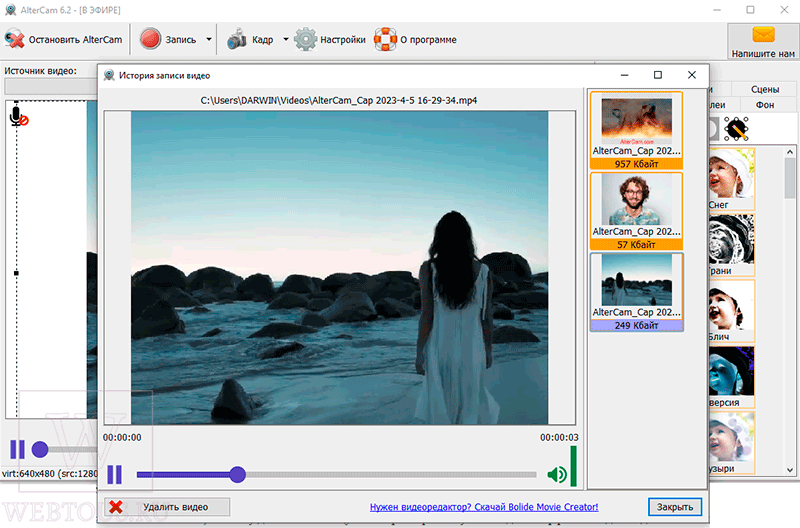
Task: Click the Закрыть button
Action: (675, 507)
